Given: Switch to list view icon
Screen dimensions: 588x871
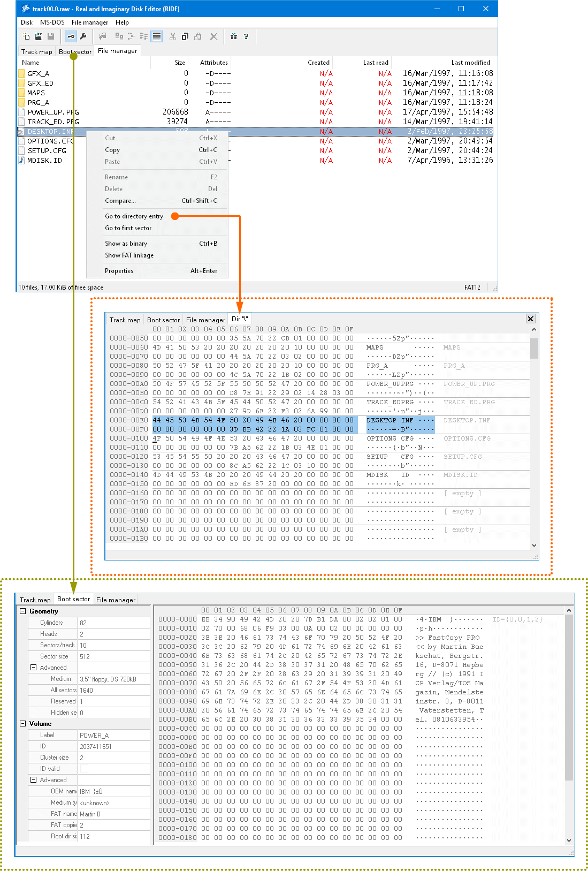Looking at the screenshot, I should coord(144,36).
